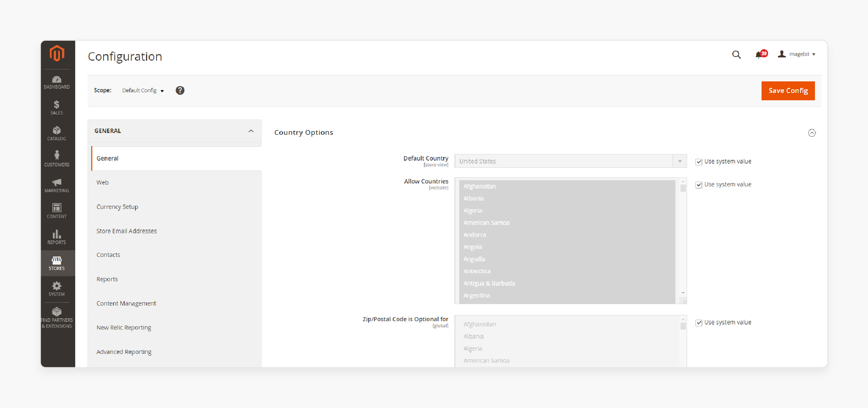Viewport: 868px width, 408px height.
Task: Select Currency Setup from left panel
Action: [x=117, y=206]
